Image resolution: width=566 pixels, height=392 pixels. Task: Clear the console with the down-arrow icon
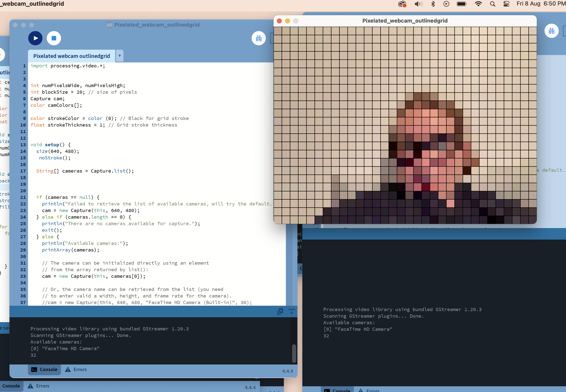pyautogui.click(x=291, y=311)
